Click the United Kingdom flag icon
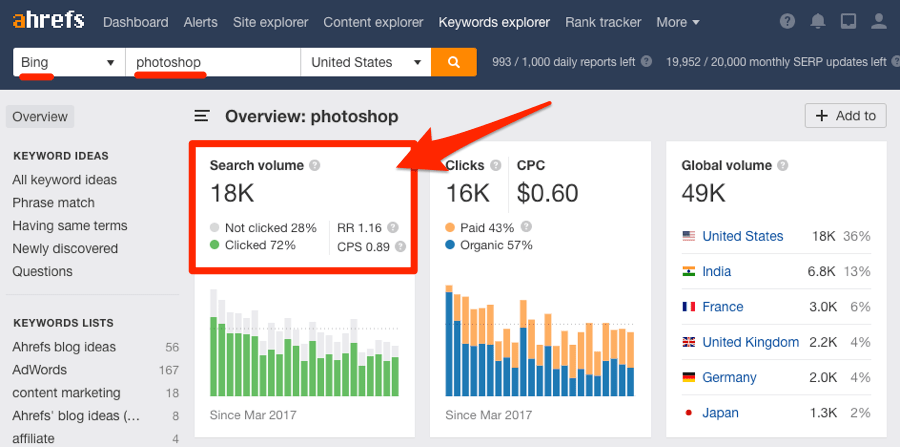This screenshot has height=447, width=900. (689, 342)
